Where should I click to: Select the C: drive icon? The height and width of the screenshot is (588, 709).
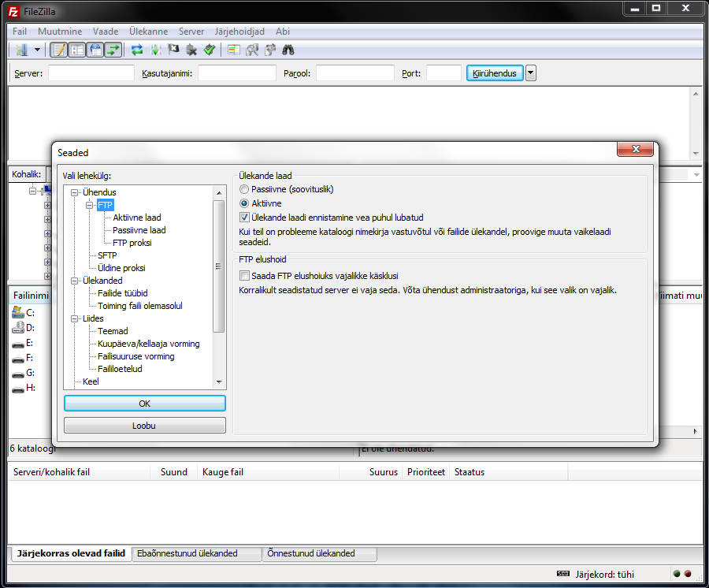point(18,312)
